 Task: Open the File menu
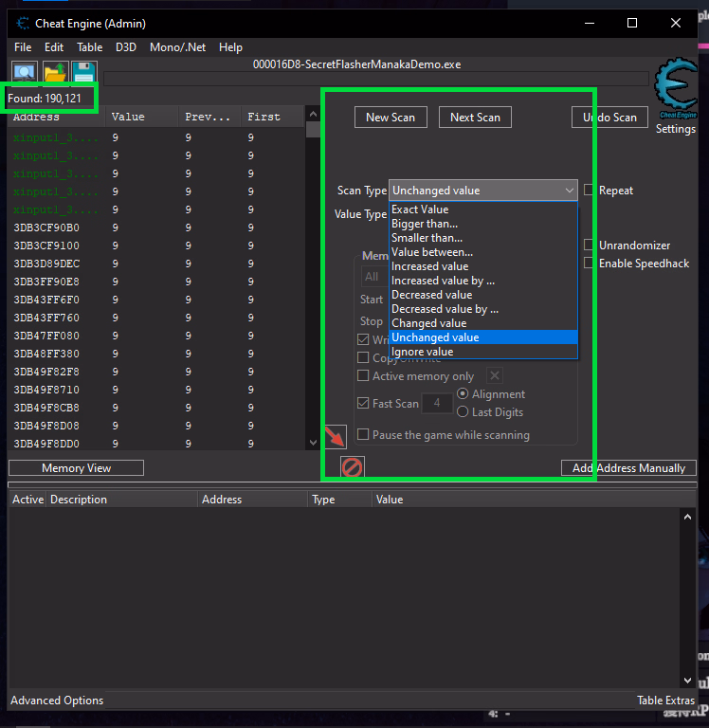click(x=23, y=47)
